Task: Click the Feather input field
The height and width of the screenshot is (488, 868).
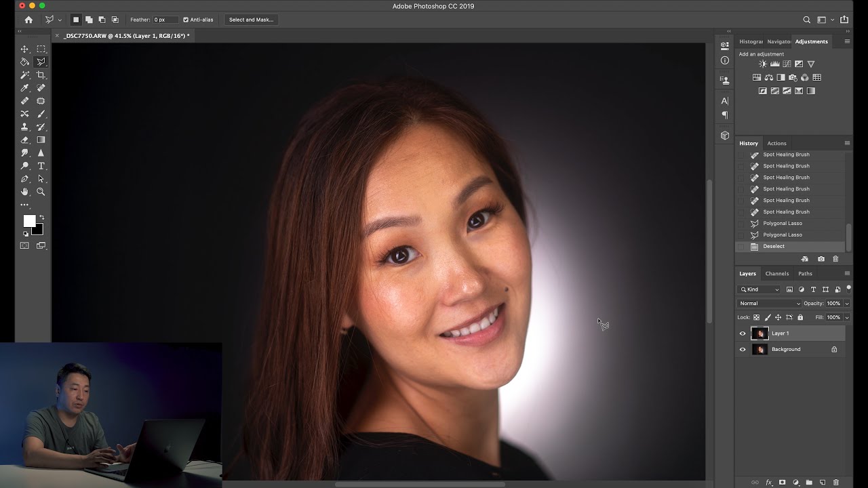Action: tap(165, 20)
